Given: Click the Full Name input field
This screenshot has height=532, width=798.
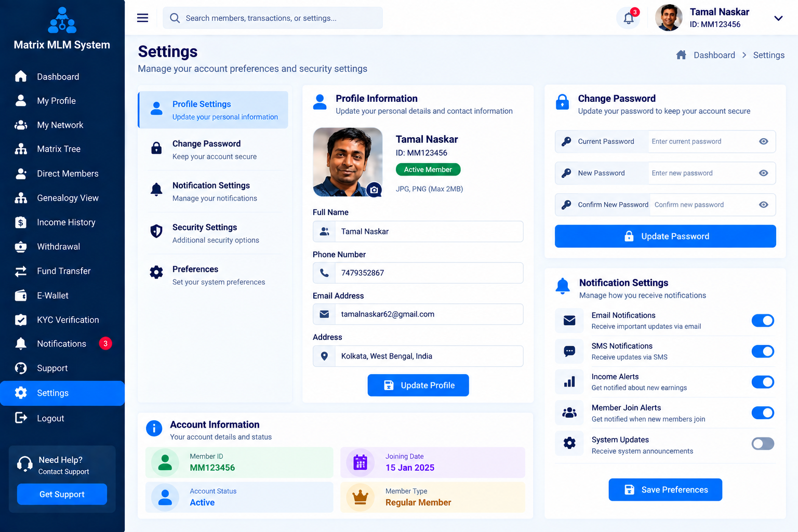Looking at the screenshot, I should (x=418, y=232).
